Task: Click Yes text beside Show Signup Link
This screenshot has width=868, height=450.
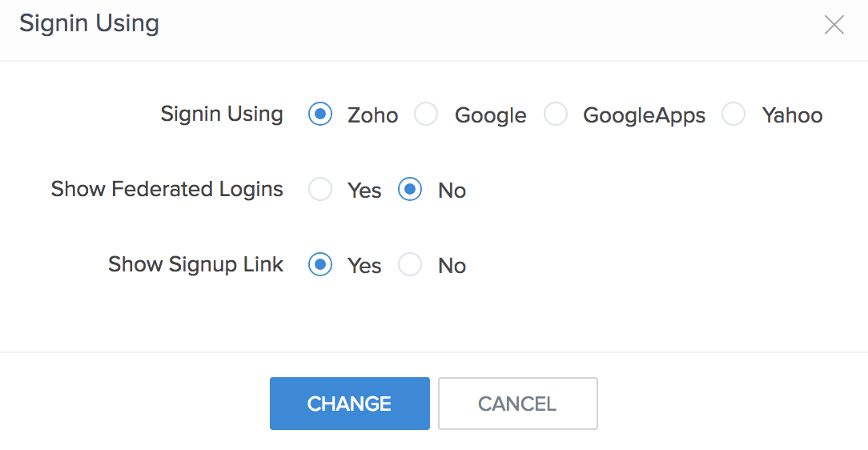Action: click(x=364, y=266)
